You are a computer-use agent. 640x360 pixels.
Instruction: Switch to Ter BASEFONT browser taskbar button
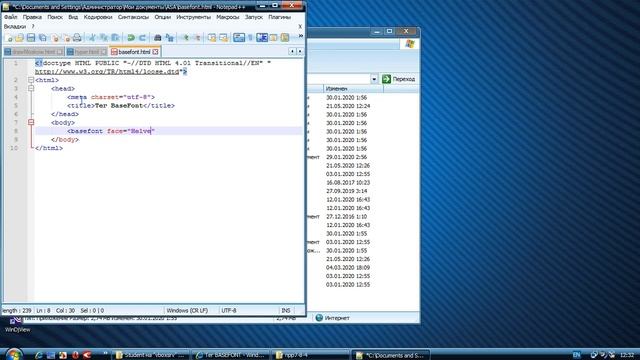click(230, 355)
